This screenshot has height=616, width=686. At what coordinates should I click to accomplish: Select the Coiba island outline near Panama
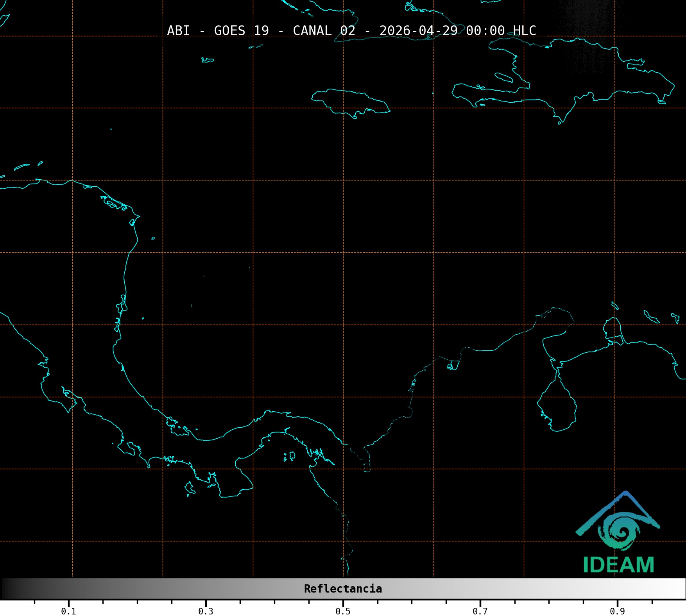190,488
